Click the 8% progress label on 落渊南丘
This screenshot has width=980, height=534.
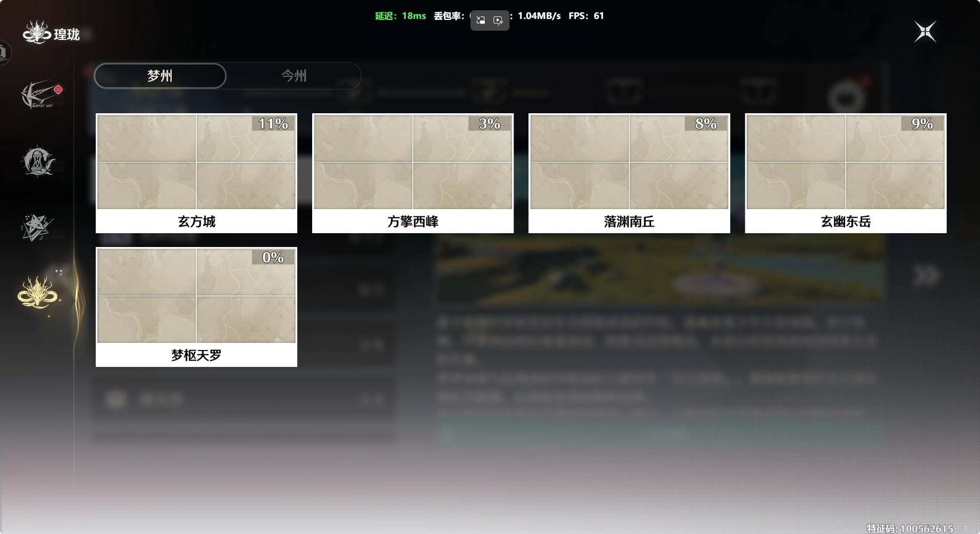(706, 124)
